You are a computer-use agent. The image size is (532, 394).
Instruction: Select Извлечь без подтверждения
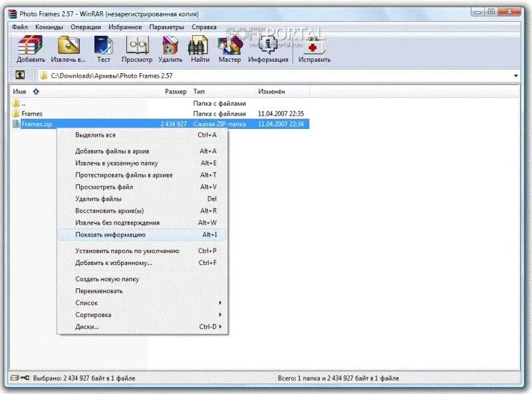click(142, 223)
